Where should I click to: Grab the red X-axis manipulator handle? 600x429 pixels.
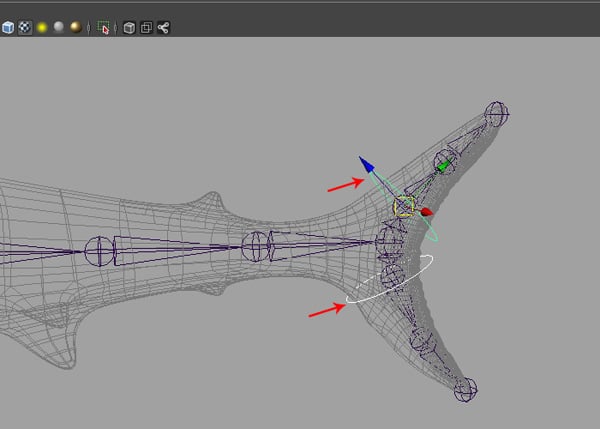(427, 212)
